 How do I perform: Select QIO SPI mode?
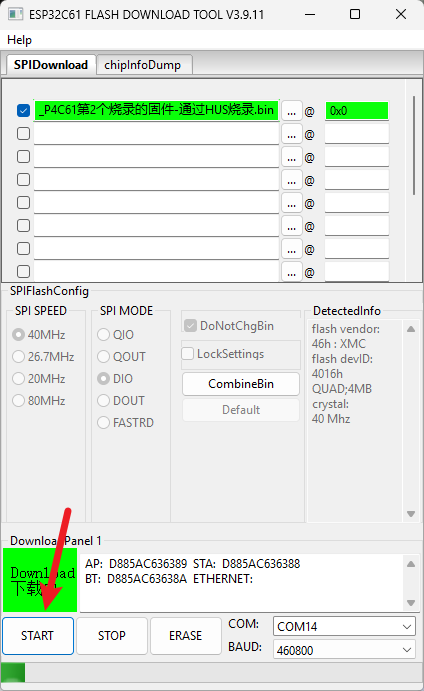(x=115, y=335)
